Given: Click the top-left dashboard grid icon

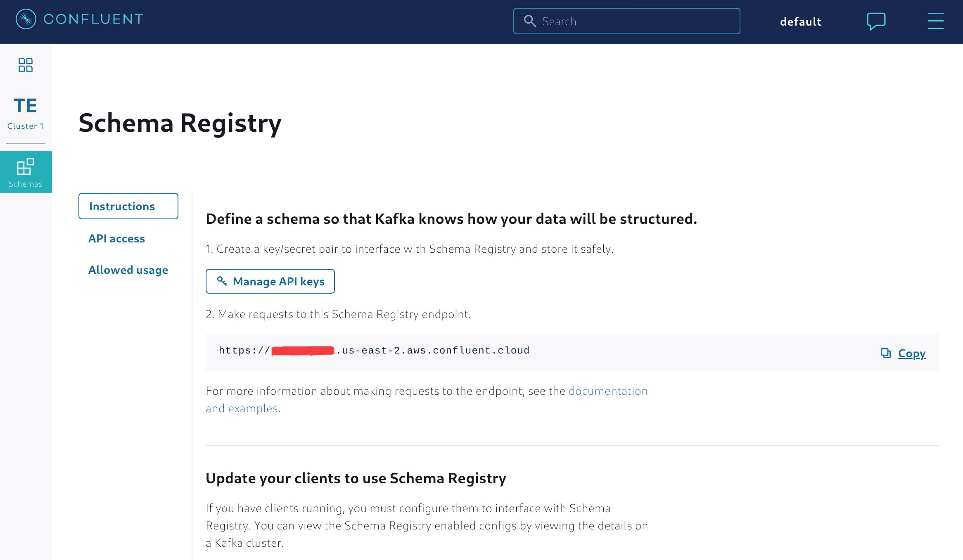Looking at the screenshot, I should pos(25,65).
